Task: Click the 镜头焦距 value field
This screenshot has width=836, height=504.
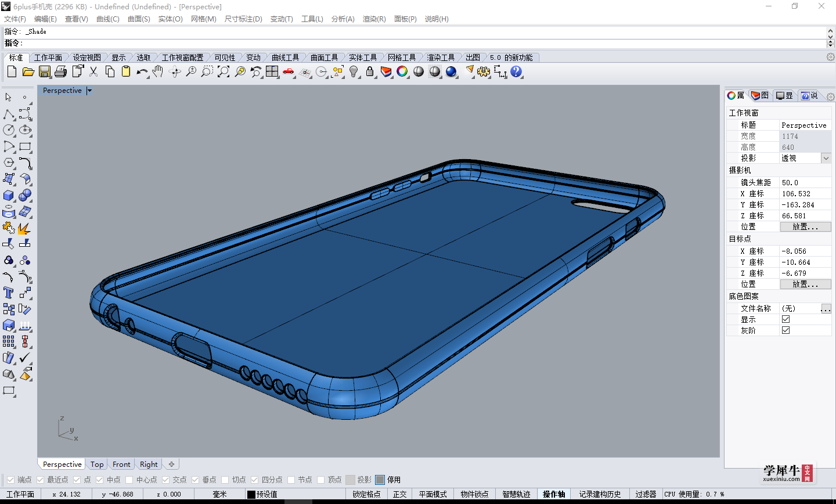Action: (805, 182)
